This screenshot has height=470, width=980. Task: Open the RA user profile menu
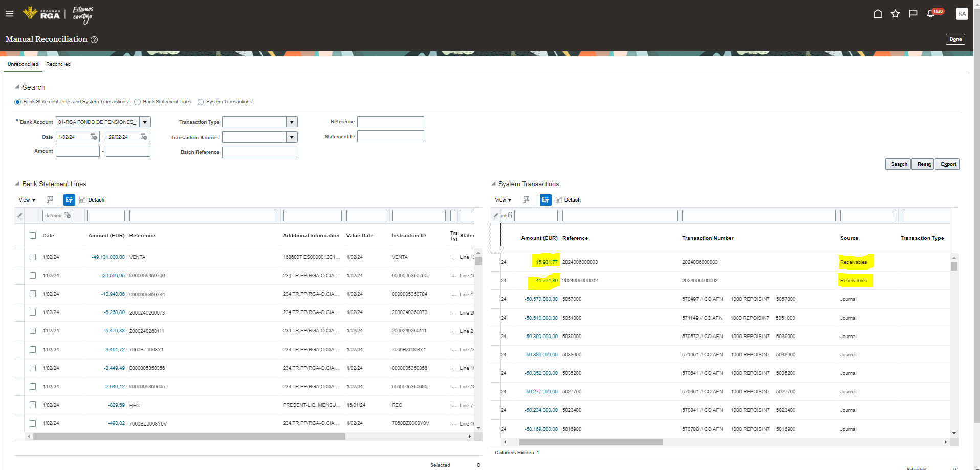coord(962,14)
